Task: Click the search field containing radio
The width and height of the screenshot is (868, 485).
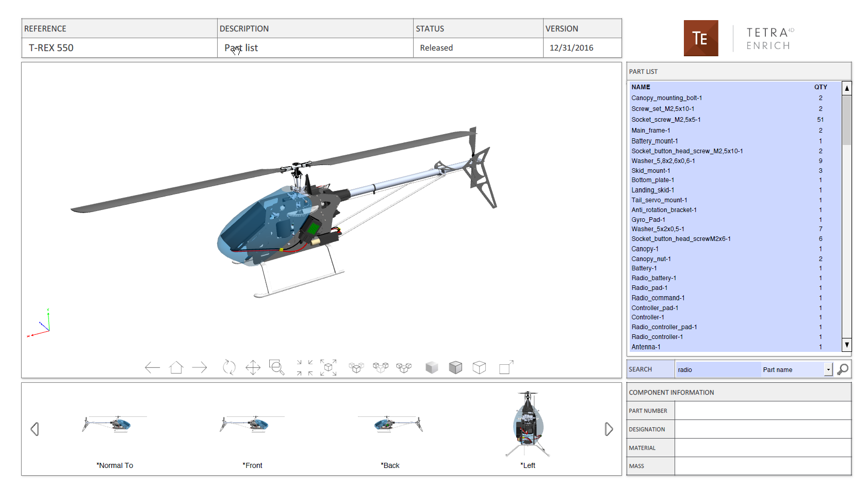Action: pos(718,369)
